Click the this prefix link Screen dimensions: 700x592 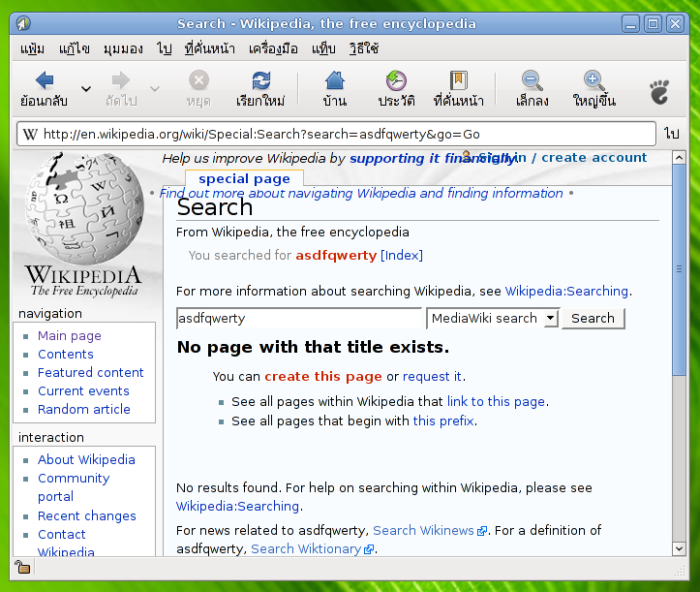click(x=443, y=421)
